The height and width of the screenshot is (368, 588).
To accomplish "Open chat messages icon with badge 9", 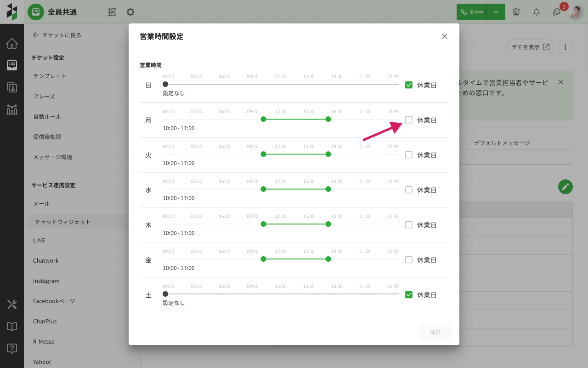I will (557, 12).
